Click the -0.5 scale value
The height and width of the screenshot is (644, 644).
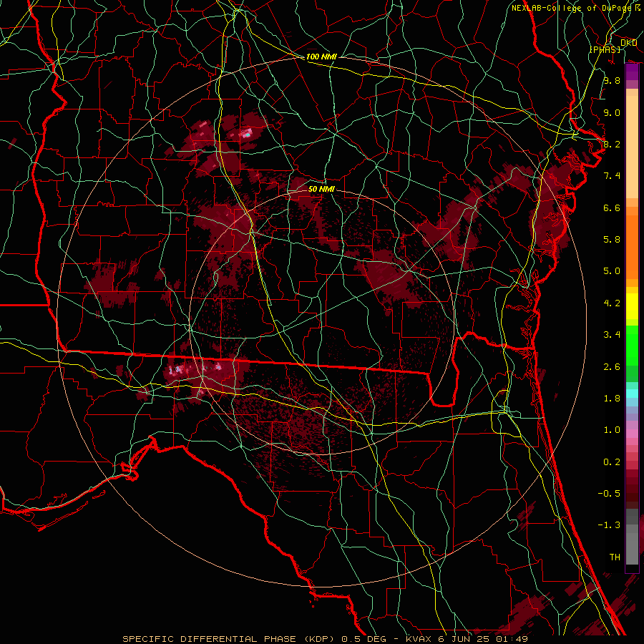[x=609, y=493]
